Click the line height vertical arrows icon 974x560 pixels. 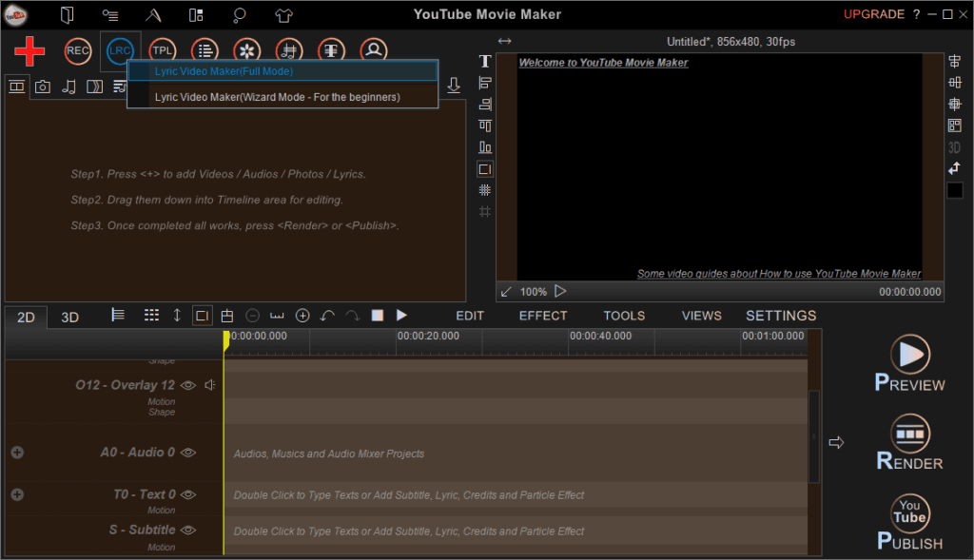click(x=177, y=316)
